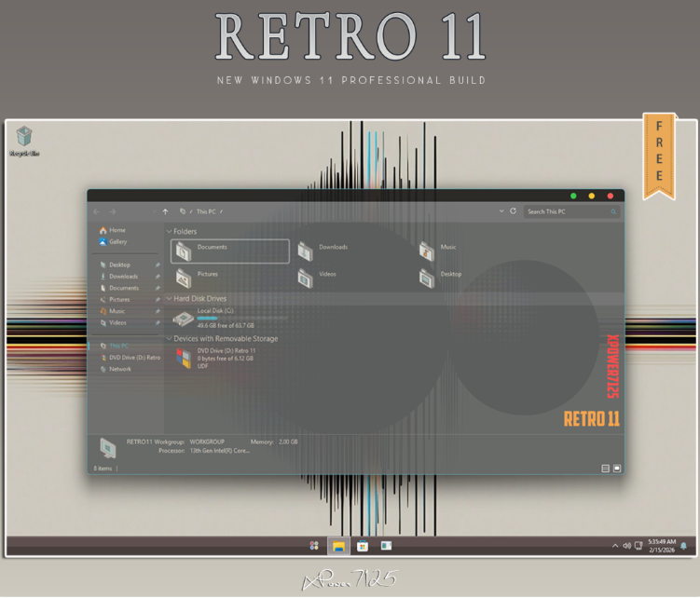Launch Microsoft Store from the taskbar
This screenshot has width=700, height=598.
tap(363, 546)
